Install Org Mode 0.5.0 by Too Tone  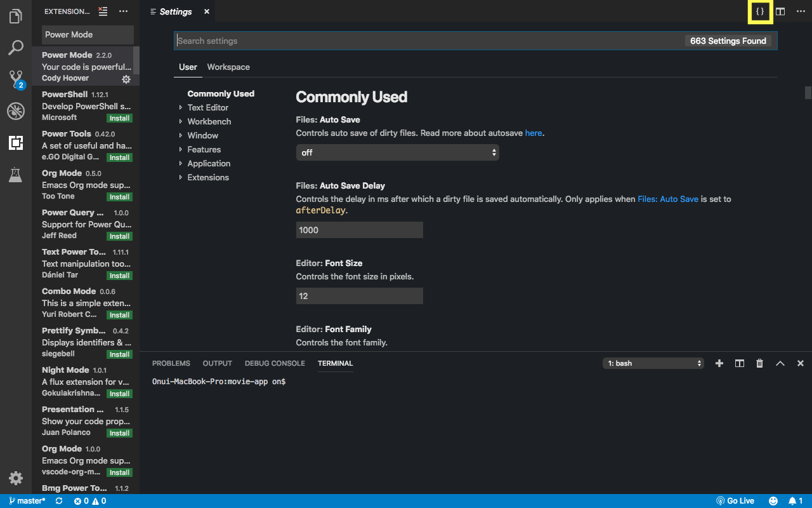tap(119, 197)
